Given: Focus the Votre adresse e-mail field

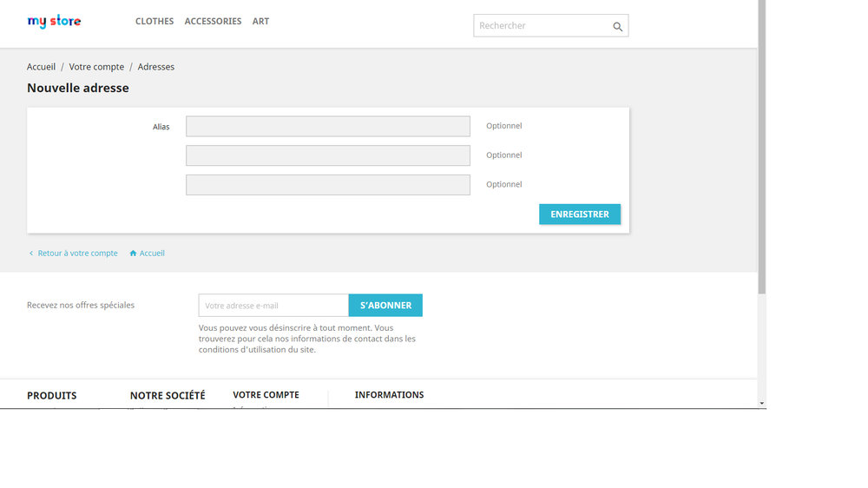Looking at the screenshot, I should click(x=273, y=305).
